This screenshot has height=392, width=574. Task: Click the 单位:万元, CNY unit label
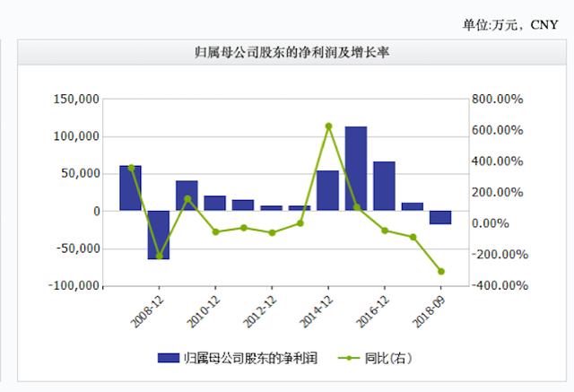coord(510,25)
